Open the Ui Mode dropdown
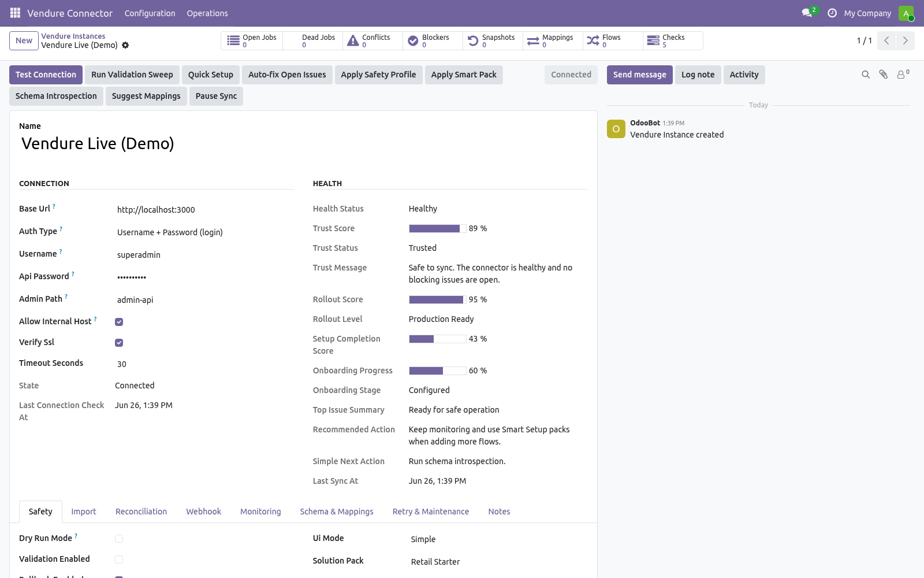This screenshot has height=578, width=924. [498, 539]
